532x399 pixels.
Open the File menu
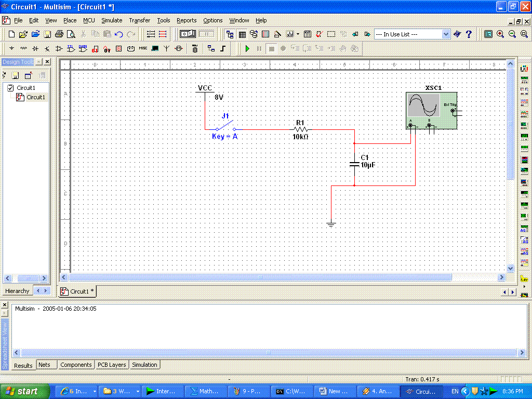coord(18,20)
